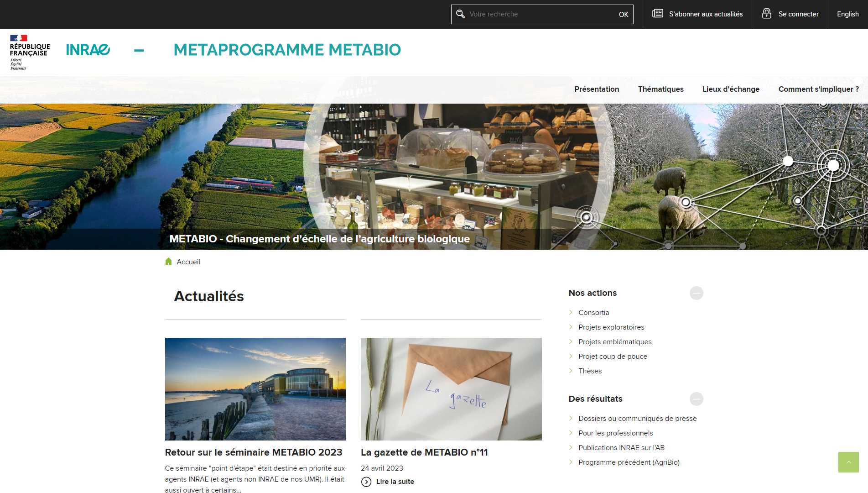Viewport: 868px width, 493px height.
Task: Click the chevron before Pour les professionnels
Action: (571, 433)
